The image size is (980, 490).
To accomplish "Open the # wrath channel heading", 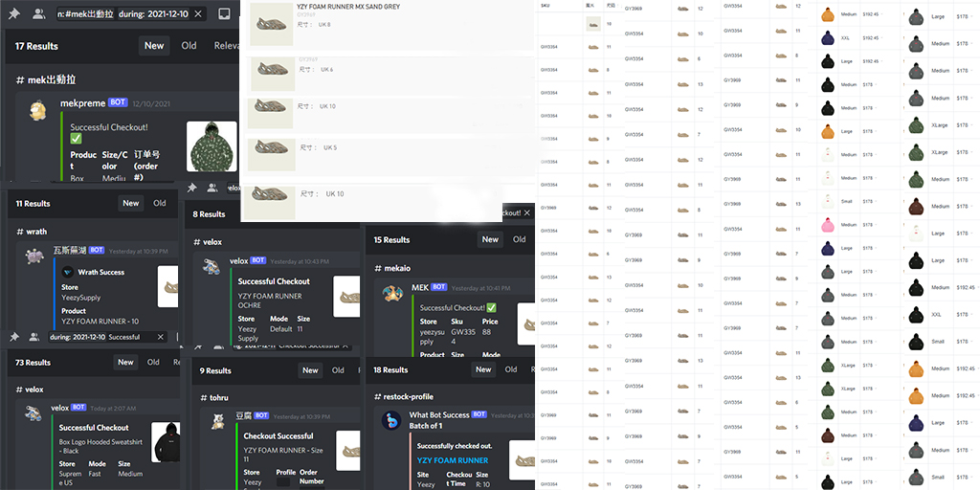I will coord(32,232).
